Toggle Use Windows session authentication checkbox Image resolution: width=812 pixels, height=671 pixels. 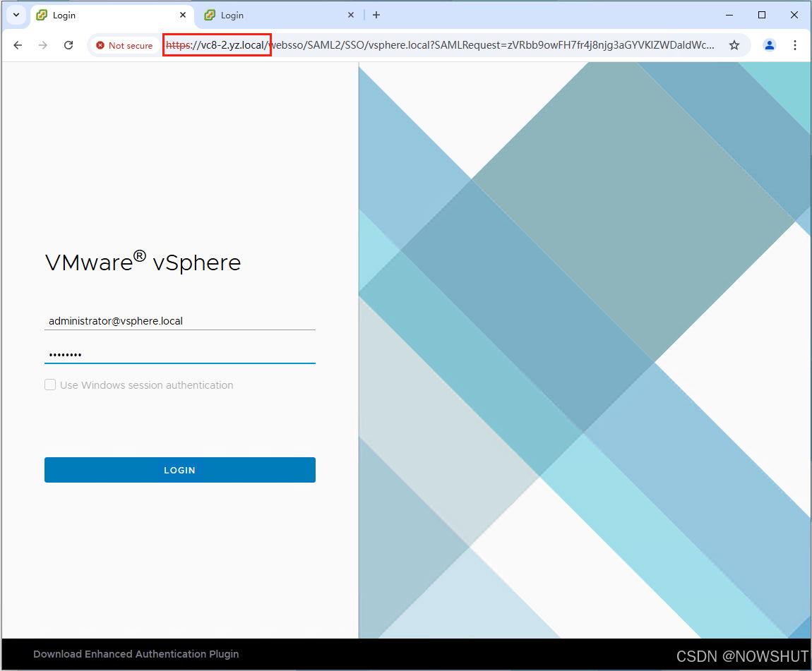click(50, 385)
